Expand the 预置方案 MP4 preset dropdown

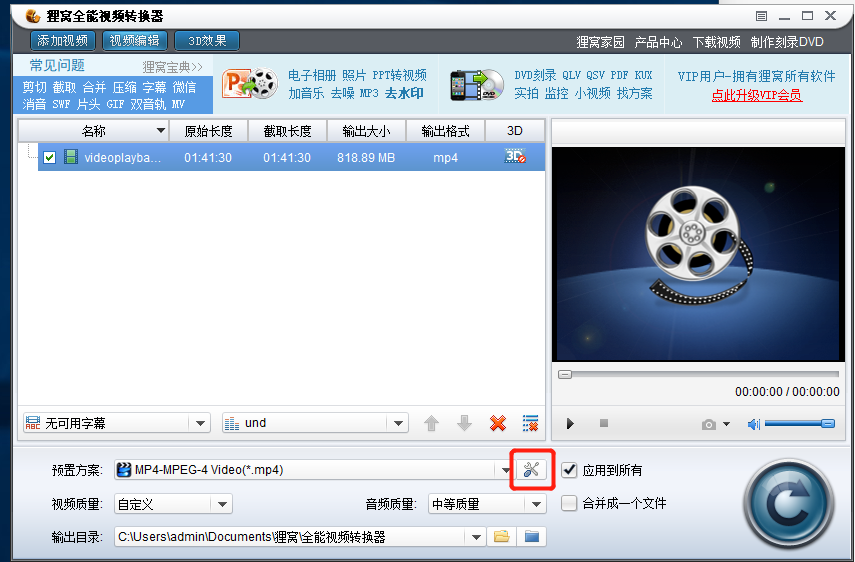[504, 470]
